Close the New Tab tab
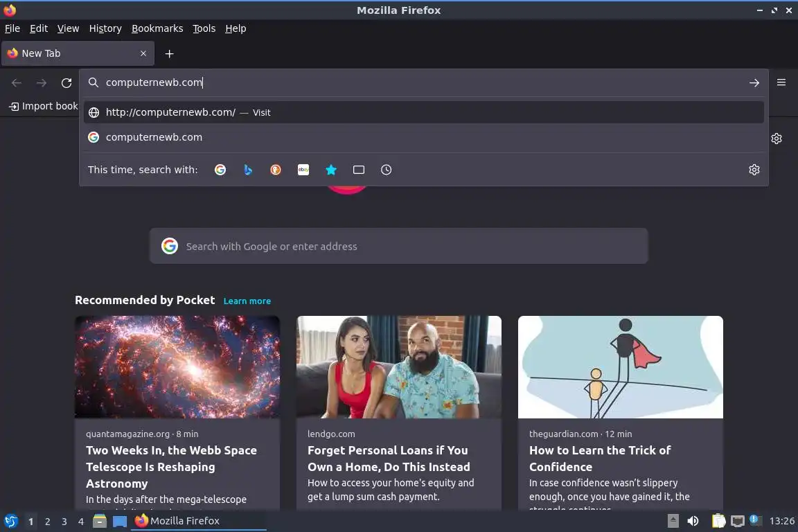This screenshot has width=798, height=532. coord(143,53)
